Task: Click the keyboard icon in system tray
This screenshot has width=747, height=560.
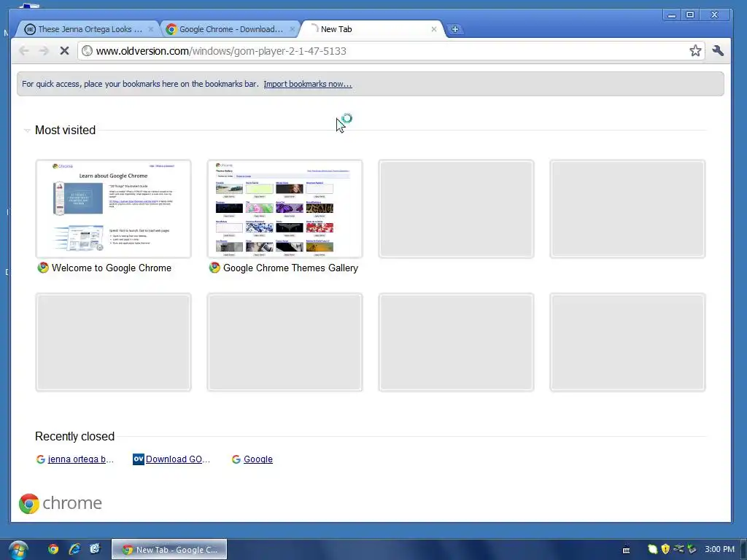Action: (626, 550)
